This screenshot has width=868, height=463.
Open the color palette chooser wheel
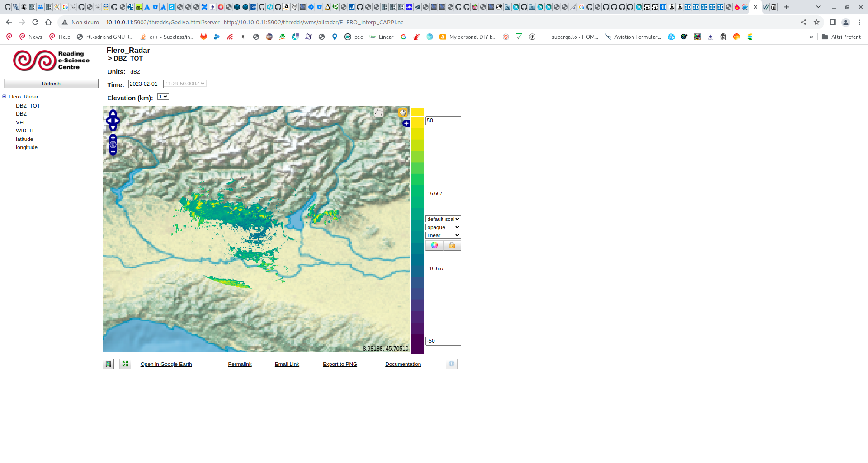[x=434, y=245]
